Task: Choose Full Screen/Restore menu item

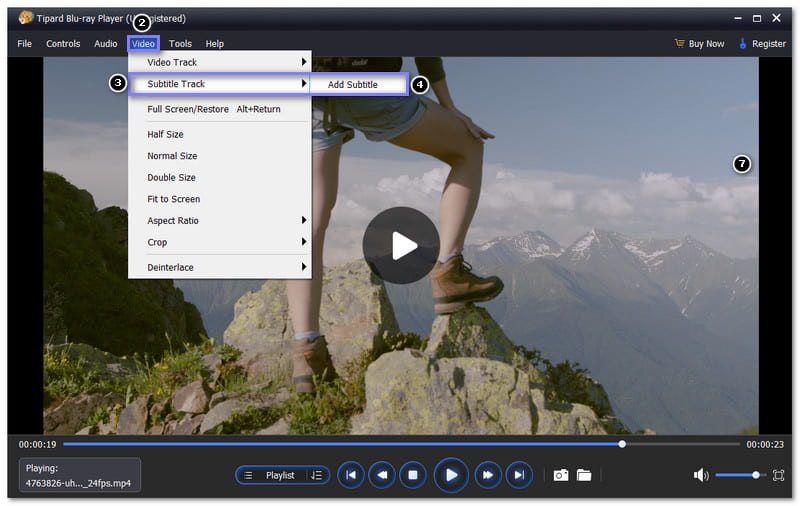Action: click(x=219, y=109)
